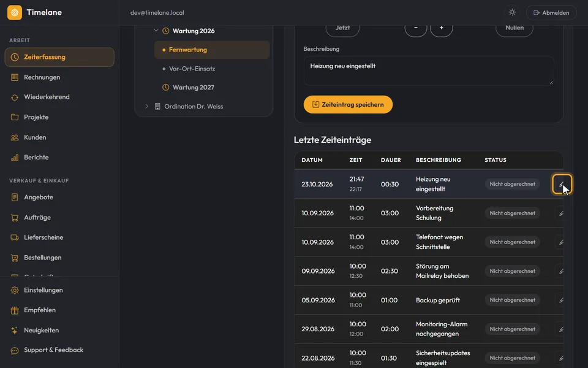Click the plus stepper button
588x368 pixels.
[x=442, y=28]
